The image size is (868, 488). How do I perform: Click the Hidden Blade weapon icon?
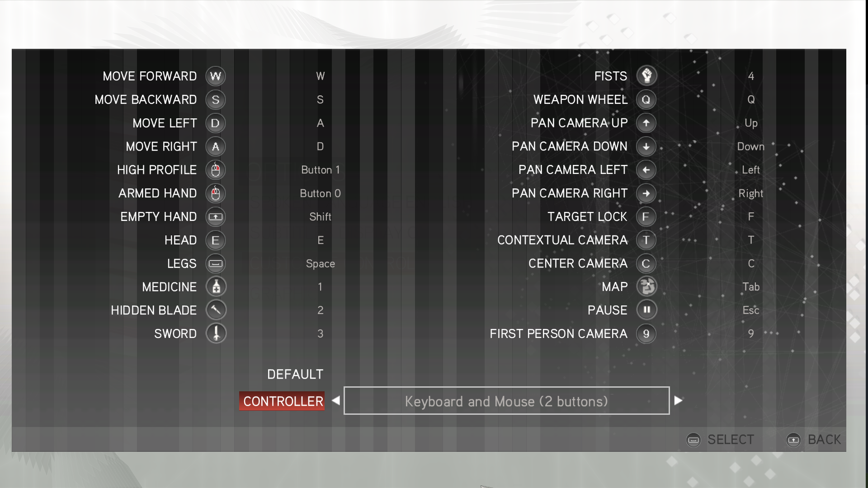[215, 310]
